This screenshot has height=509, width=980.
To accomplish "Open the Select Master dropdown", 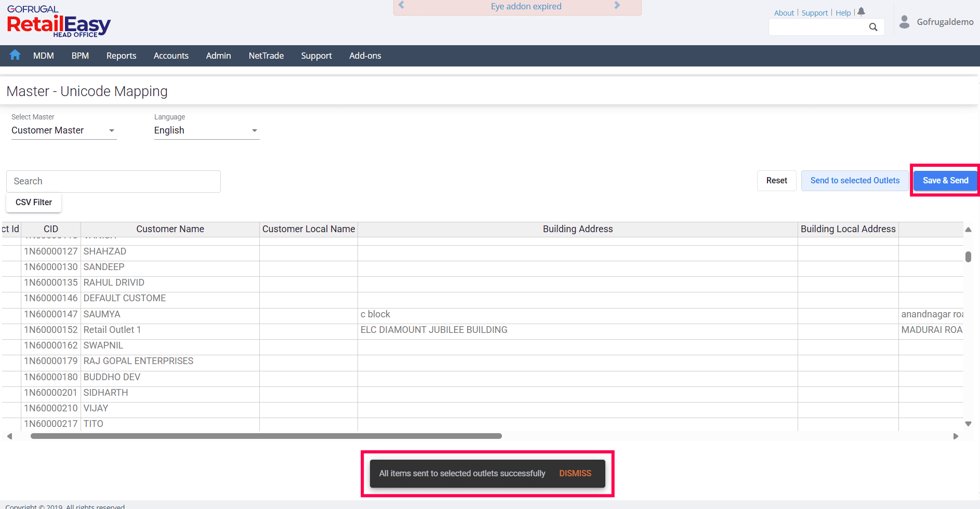I will 64,130.
